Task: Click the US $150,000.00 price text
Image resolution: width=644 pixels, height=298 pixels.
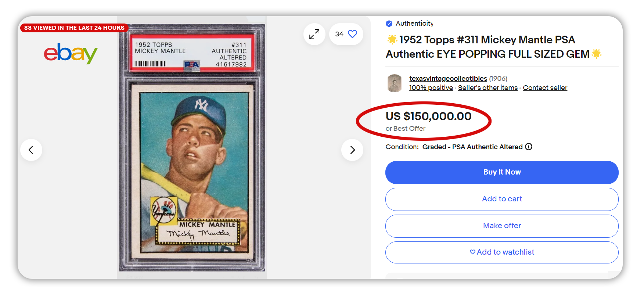Action: pos(428,116)
